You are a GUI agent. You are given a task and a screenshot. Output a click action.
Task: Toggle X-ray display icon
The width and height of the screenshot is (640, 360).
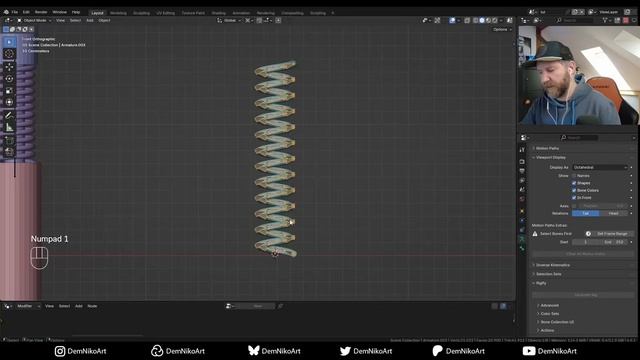point(467,20)
